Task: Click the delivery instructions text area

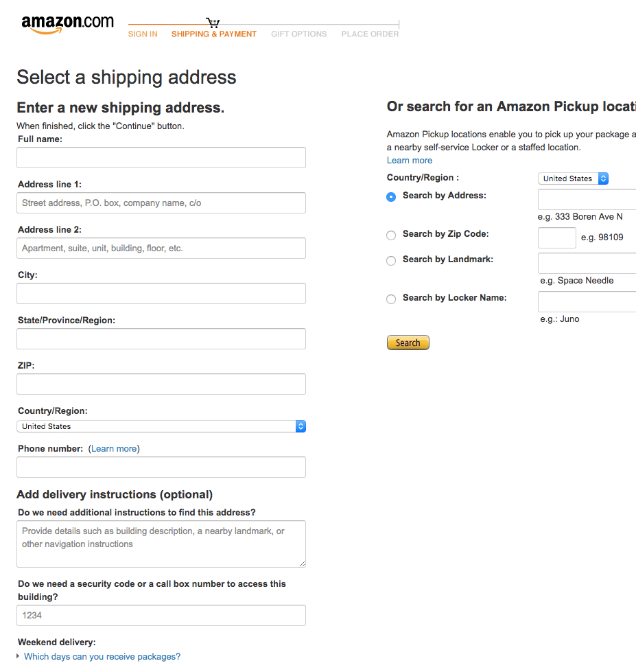Action: tap(161, 543)
